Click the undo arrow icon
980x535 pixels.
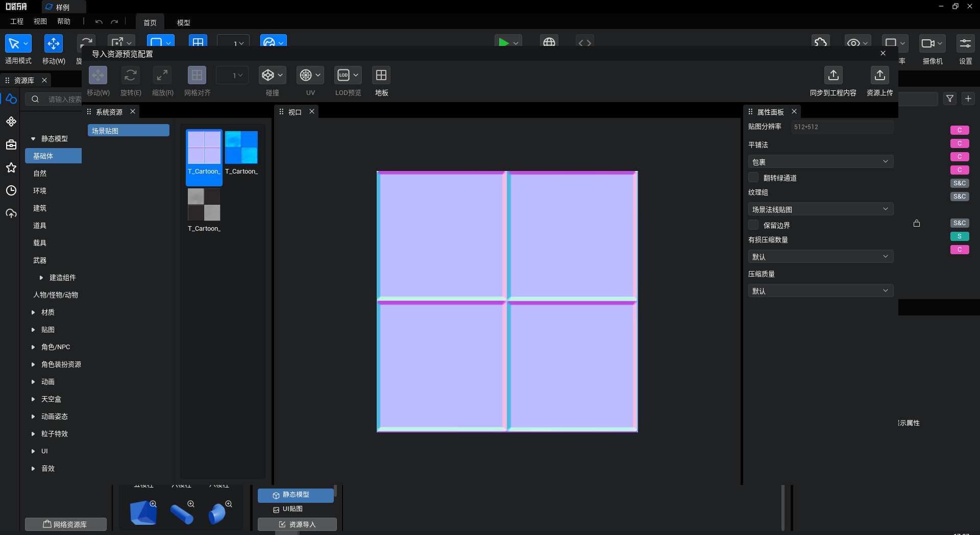click(x=99, y=22)
